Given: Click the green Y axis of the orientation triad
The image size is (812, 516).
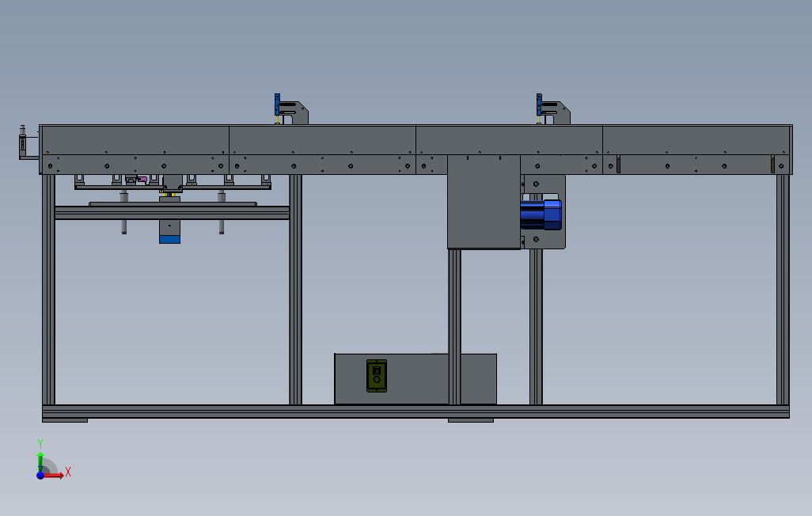Looking at the screenshot, I should pyautogui.click(x=40, y=461).
